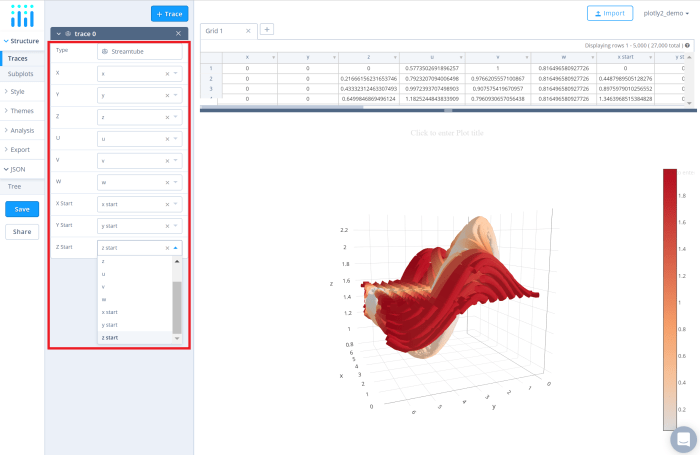Open the 'u' grid column header menu
Image resolution: width=700 pixels, height=455 pixels.
coord(461,58)
